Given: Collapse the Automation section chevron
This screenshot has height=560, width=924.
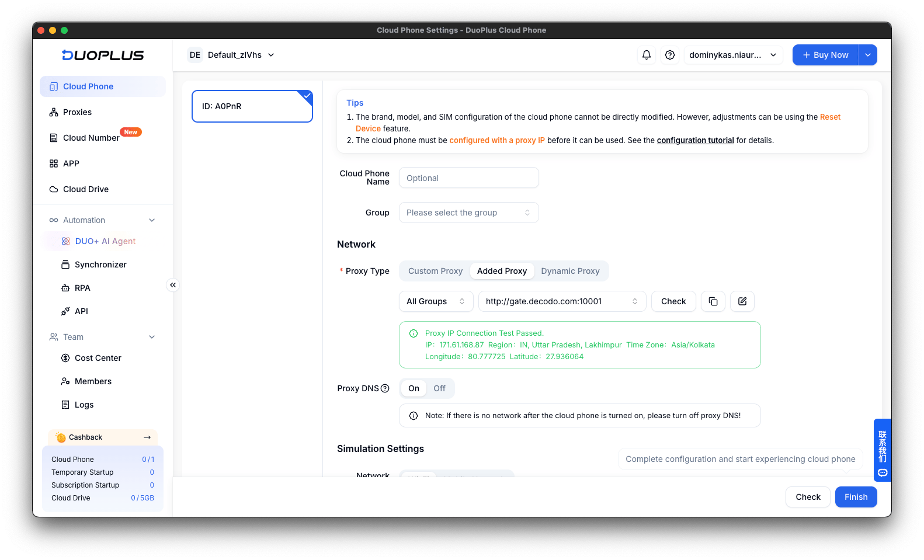Looking at the screenshot, I should coord(152,220).
